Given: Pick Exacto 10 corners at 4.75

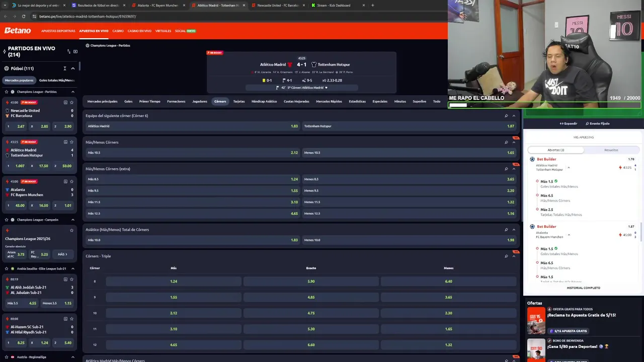Looking at the screenshot, I should click(311, 313).
